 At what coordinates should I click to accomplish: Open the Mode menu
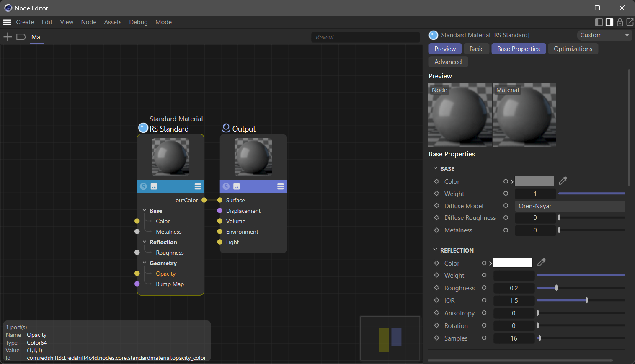[163, 22]
